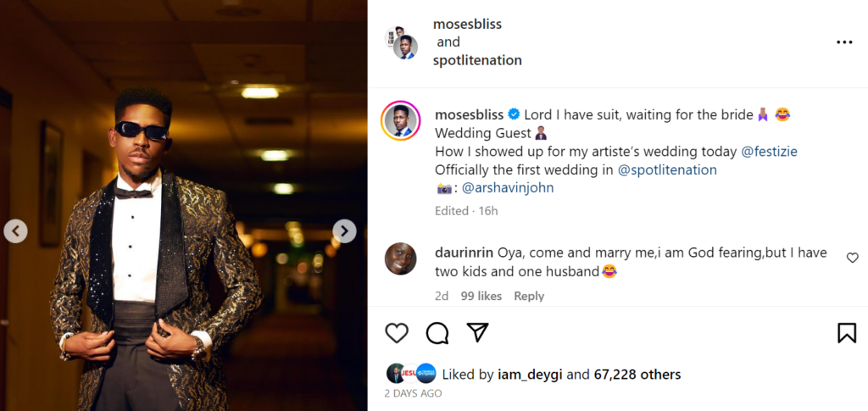Screen dimensions: 868x411
Task: Open comments via speech bubble icon
Action: 437,333
